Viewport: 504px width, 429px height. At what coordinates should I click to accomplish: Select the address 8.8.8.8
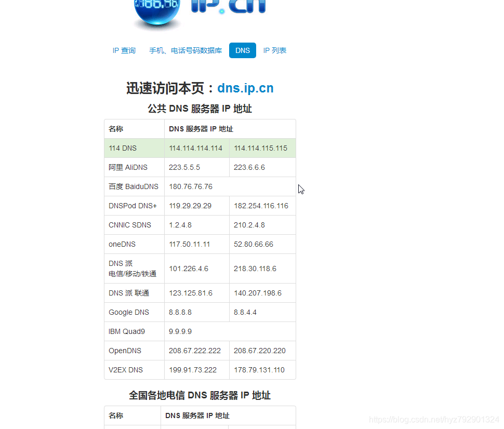[180, 312]
